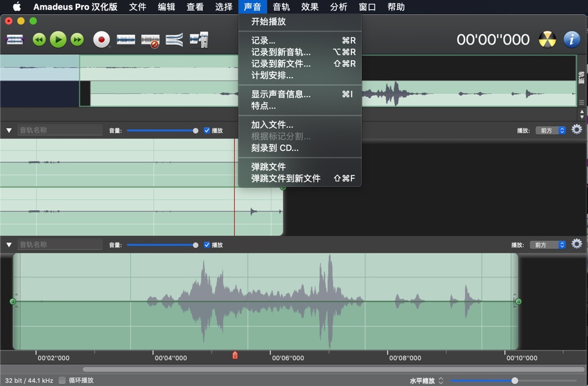Click the yellow burn disc icon
Image resolution: width=588 pixels, height=386 pixels.
(x=548, y=39)
